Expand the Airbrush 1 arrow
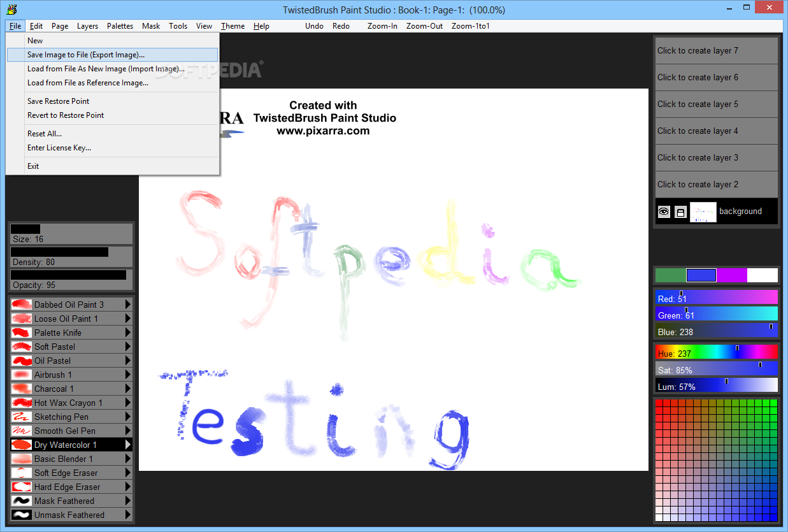Image resolution: width=788 pixels, height=532 pixels. [x=127, y=375]
